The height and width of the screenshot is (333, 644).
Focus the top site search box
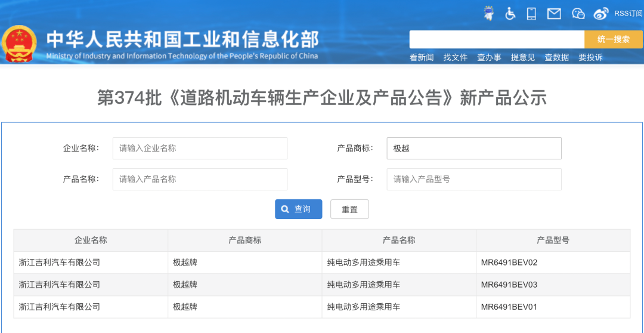tap(497, 39)
